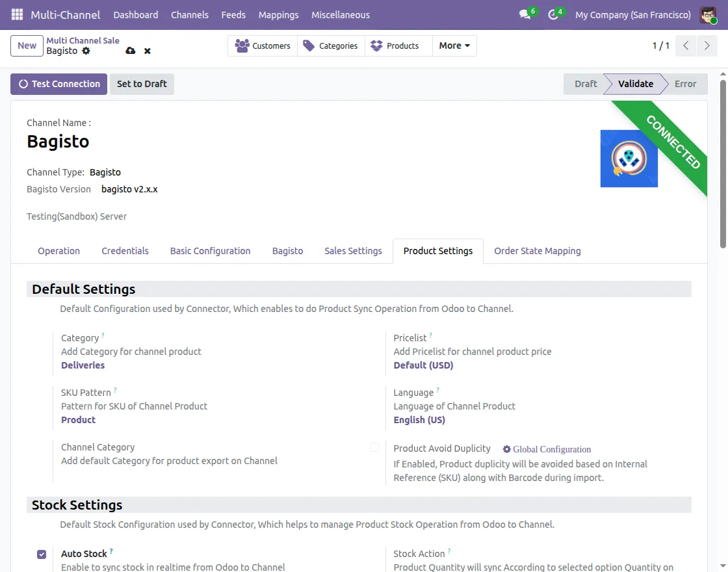Switch to the Basic Configuration tab
This screenshot has width=728, height=572.
click(211, 251)
